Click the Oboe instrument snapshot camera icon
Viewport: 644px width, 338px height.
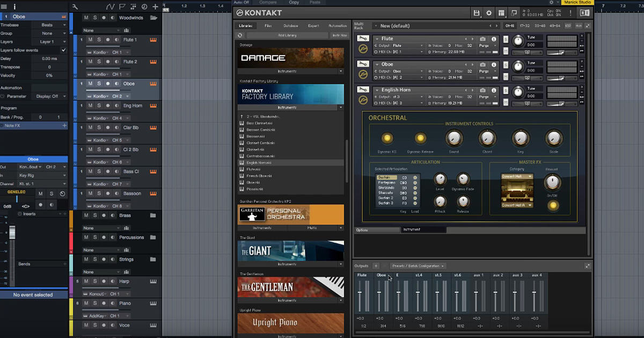click(x=482, y=64)
